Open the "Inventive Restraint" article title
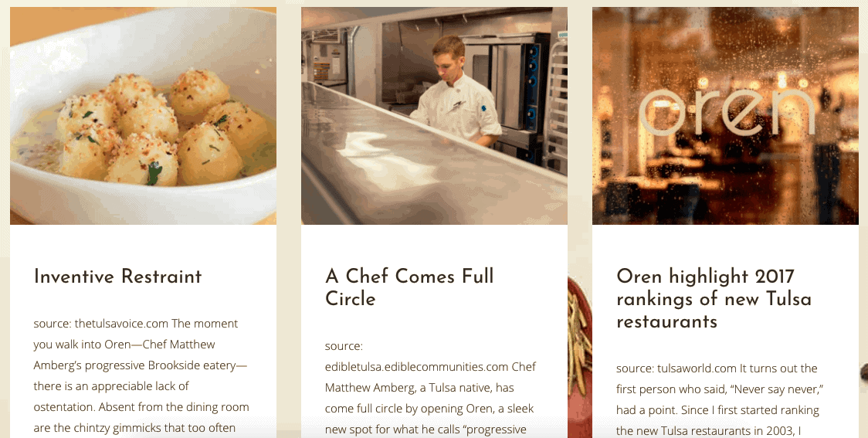Viewport: 868px width, 438px height. coord(118,277)
